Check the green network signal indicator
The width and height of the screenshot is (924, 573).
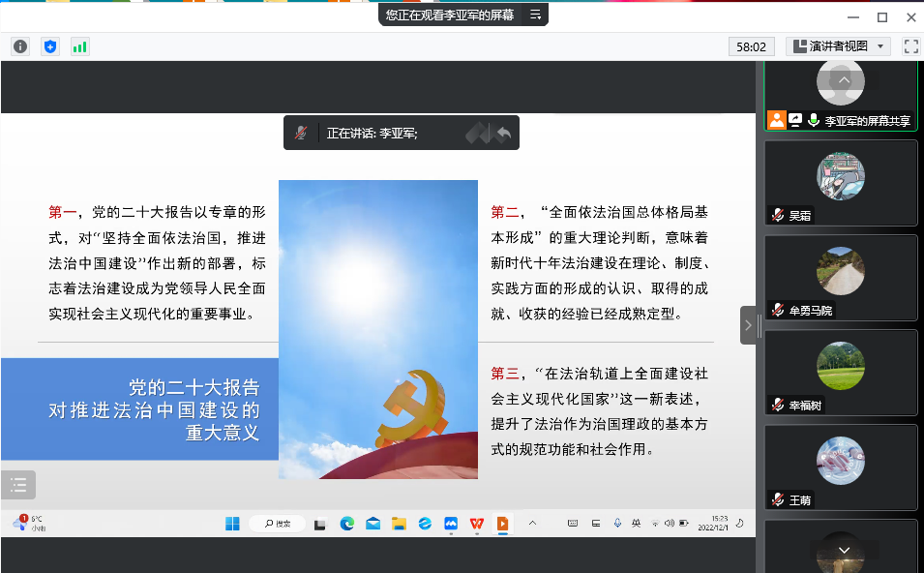tap(79, 46)
